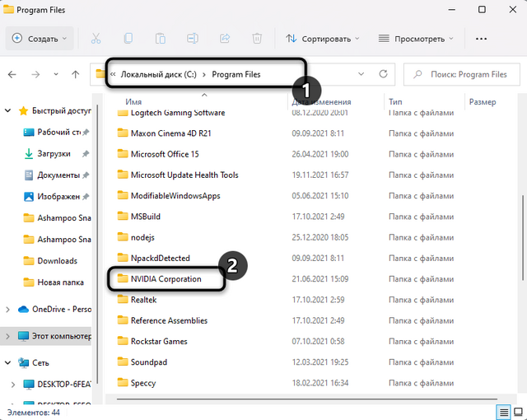527x420 pixels.
Task: Select the NpackdDetected folder
Action: point(161,258)
